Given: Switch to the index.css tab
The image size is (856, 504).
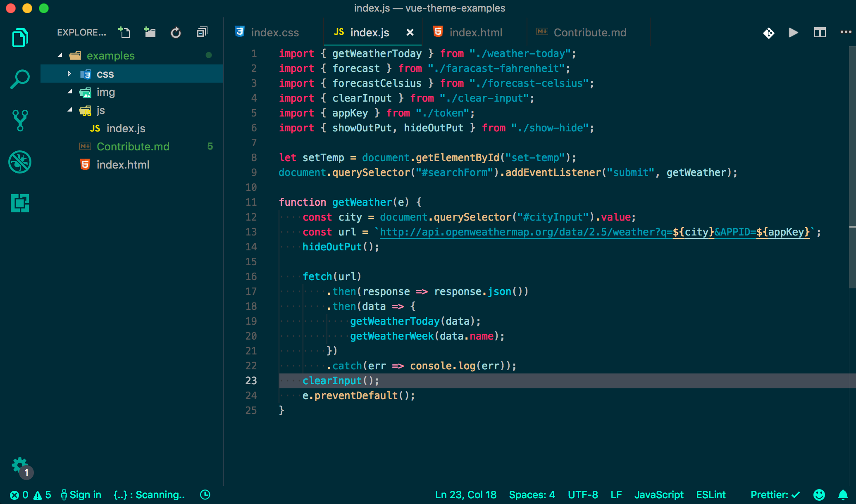Looking at the screenshot, I should (x=275, y=32).
